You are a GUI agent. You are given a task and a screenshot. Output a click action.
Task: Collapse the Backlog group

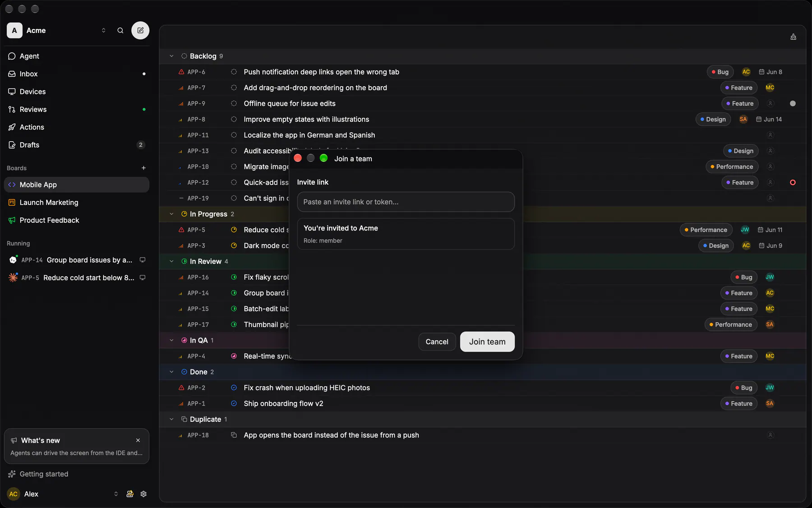(x=171, y=56)
